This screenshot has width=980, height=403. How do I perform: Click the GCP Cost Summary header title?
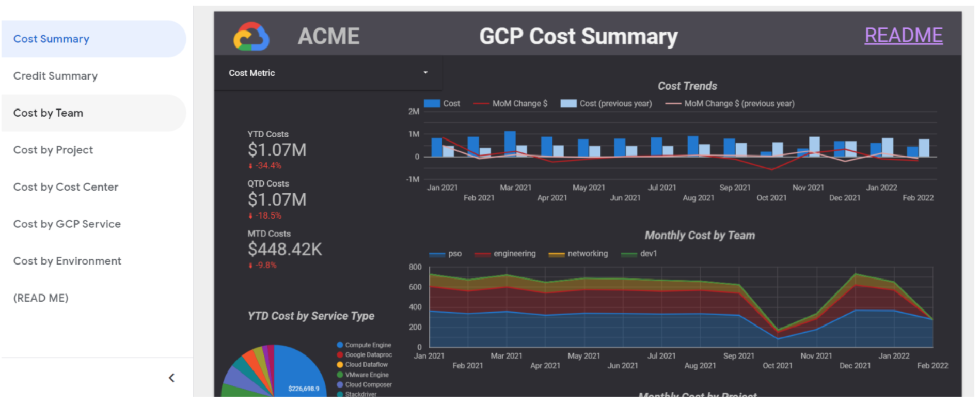(578, 37)
